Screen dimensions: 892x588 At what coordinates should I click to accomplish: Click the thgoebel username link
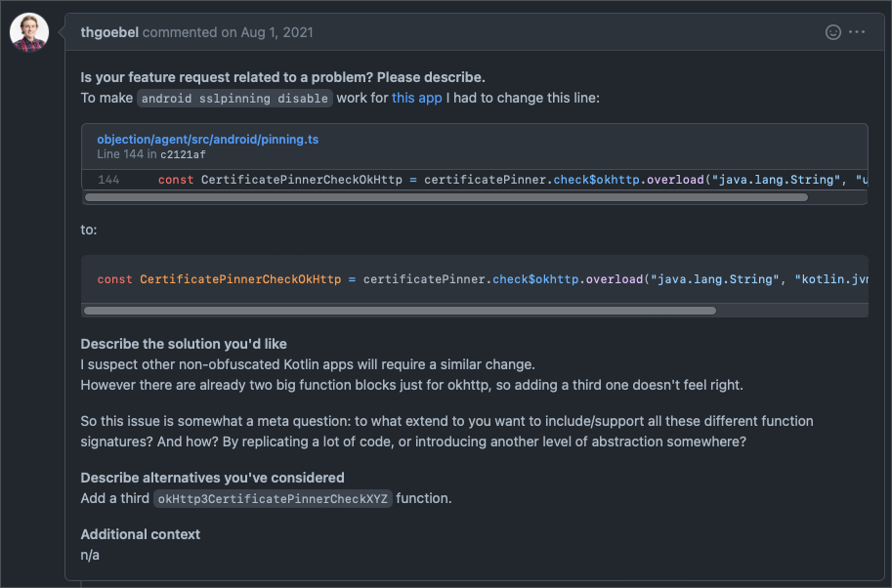tap(109, 32)
